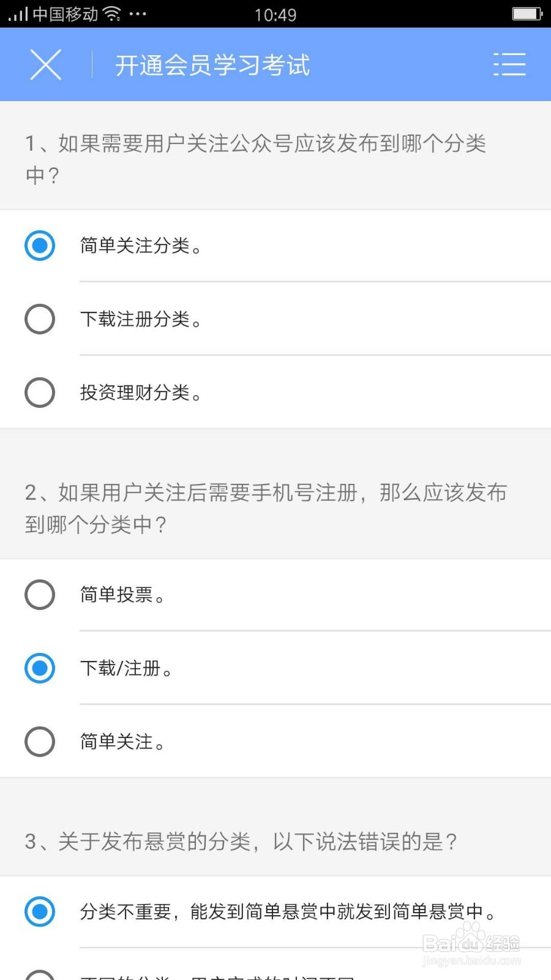551x980 pixels.
Task: Tap question 3 text about 发布悬赏
Action: click(241, 842)
